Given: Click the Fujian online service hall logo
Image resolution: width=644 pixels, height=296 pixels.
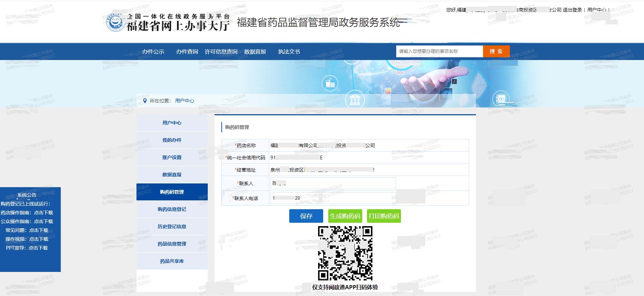Looking at the screenshot, I should 168,23.
